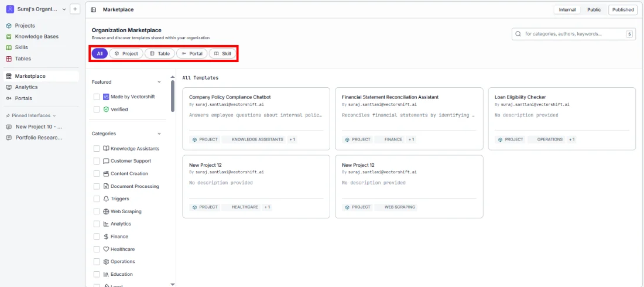The image size is (644, 287).
Task: Click the Verified shield icon
Action: pyautogui.click(x=106, y=110)
